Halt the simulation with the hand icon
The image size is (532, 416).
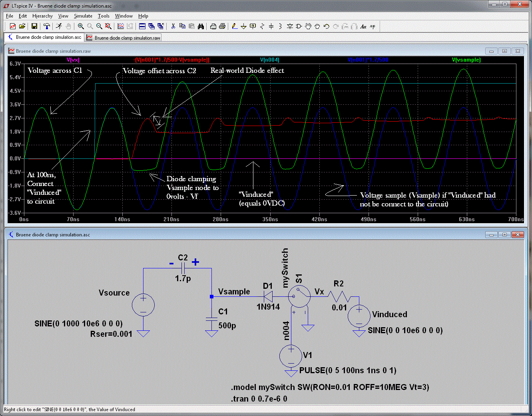(68, 26)
